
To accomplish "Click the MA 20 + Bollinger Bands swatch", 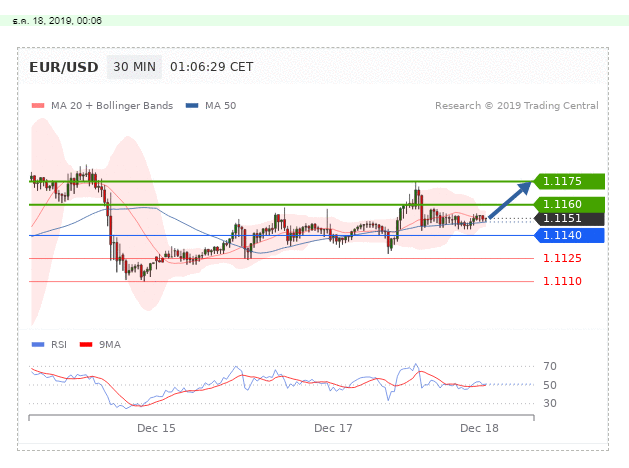I will click(38, 106).
